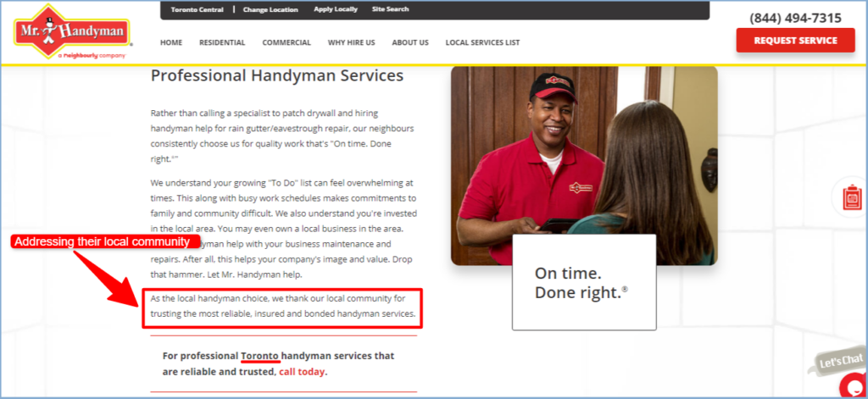868x399 pixels.
Task: Click the "On time. Done right." card
Action: 584,282
